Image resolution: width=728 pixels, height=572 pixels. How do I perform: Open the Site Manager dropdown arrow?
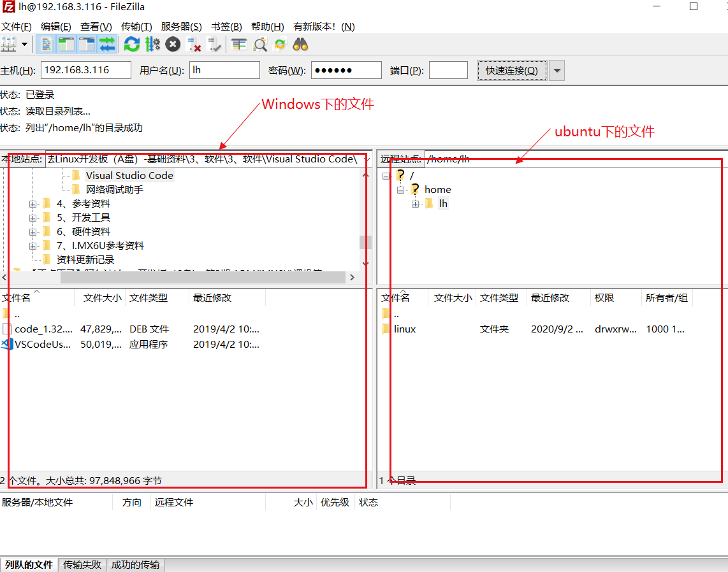[x=24, y=44]
